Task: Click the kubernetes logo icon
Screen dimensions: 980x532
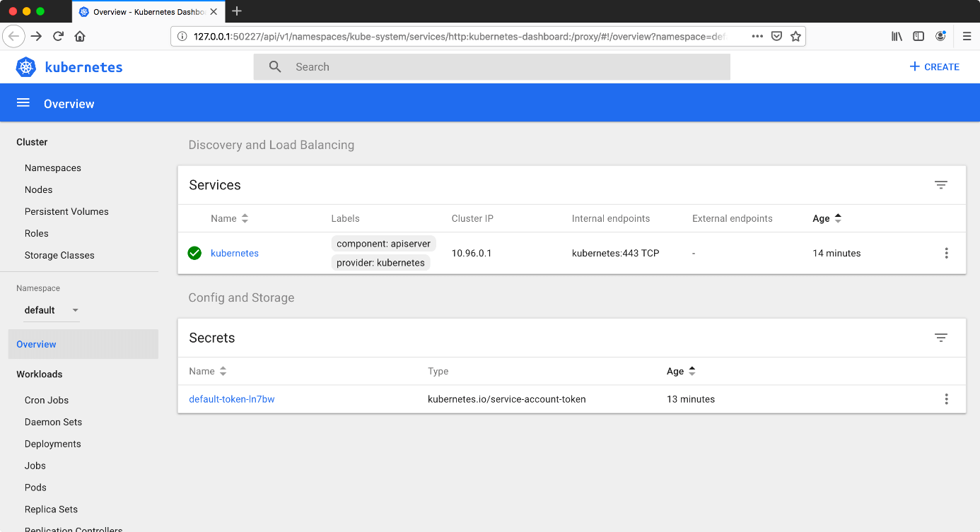Action: [25, 66]
